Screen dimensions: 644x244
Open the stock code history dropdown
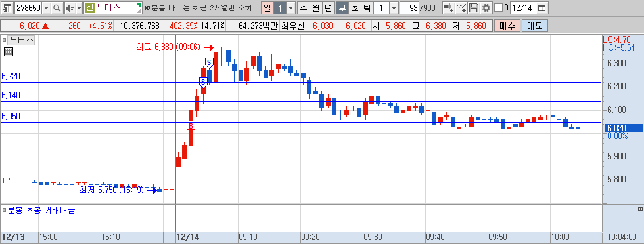(46, 7)
